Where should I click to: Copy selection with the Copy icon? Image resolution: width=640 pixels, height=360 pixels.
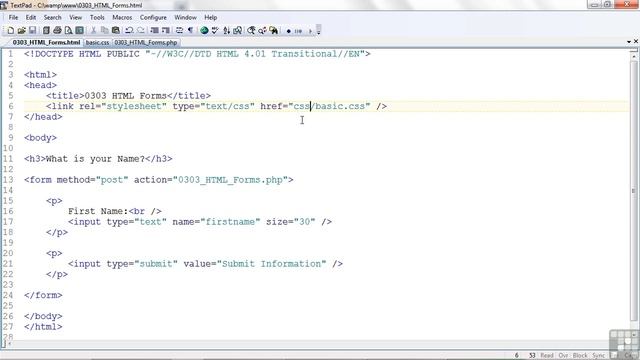(x=104, y=31)
